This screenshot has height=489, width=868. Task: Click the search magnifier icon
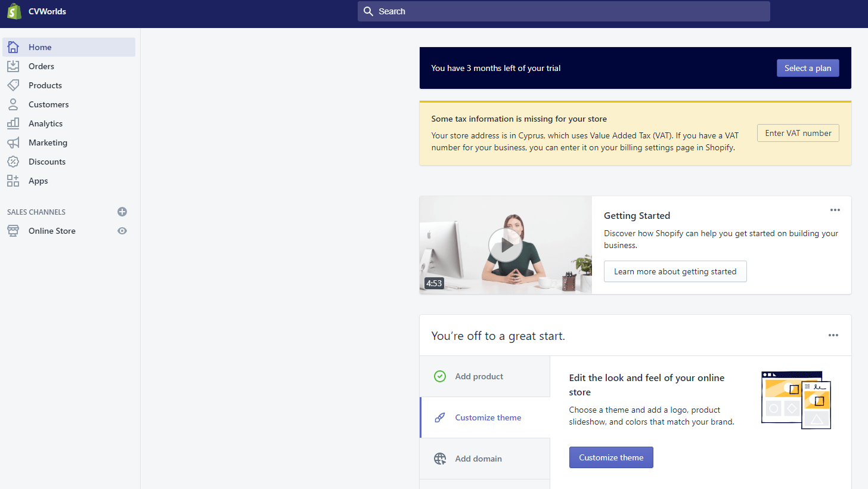(x=368, y=11)
